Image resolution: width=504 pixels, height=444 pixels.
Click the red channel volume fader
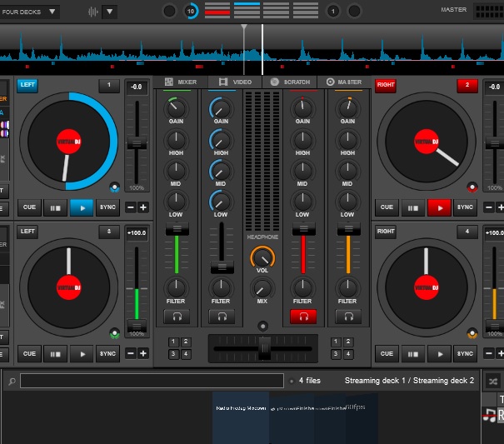pos(304,229)
